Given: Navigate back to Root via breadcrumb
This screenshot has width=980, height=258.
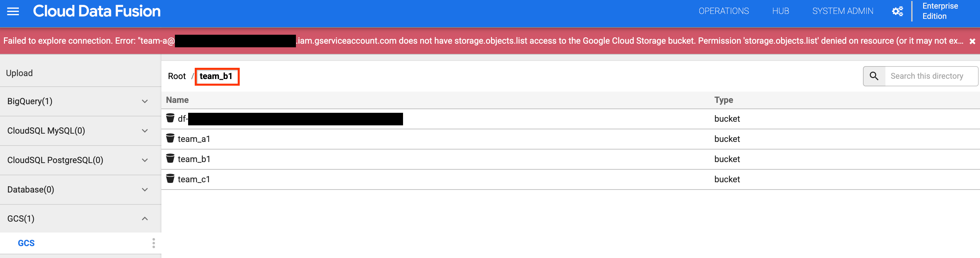Looking at the screenshot, I should (x=177, y=76).
